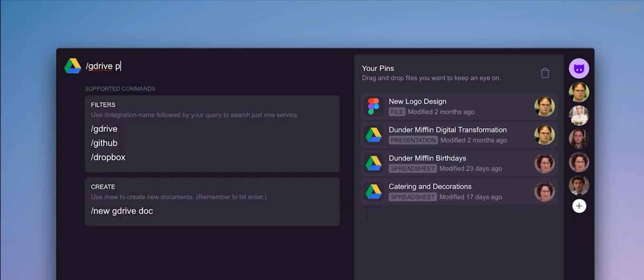Click the Figma icon on New Logo Design
644x280 pixels.
[x=373, y=107]
